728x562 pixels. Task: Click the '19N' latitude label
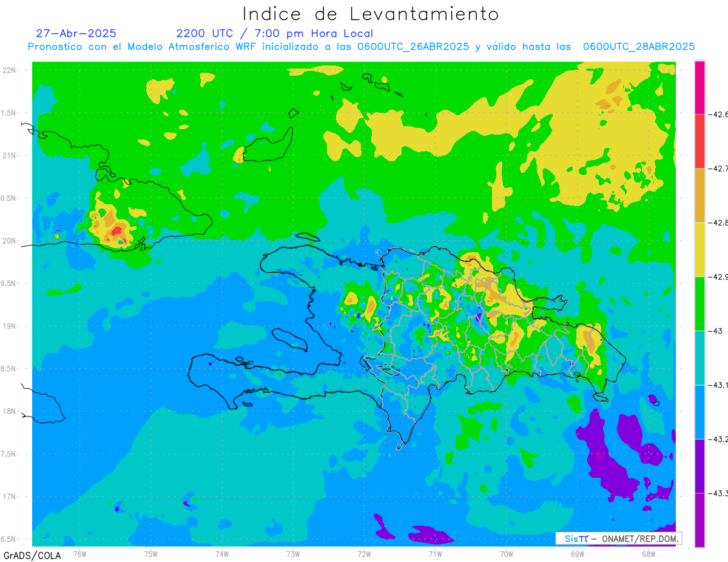pyautogui.click(x=10, y=326)
